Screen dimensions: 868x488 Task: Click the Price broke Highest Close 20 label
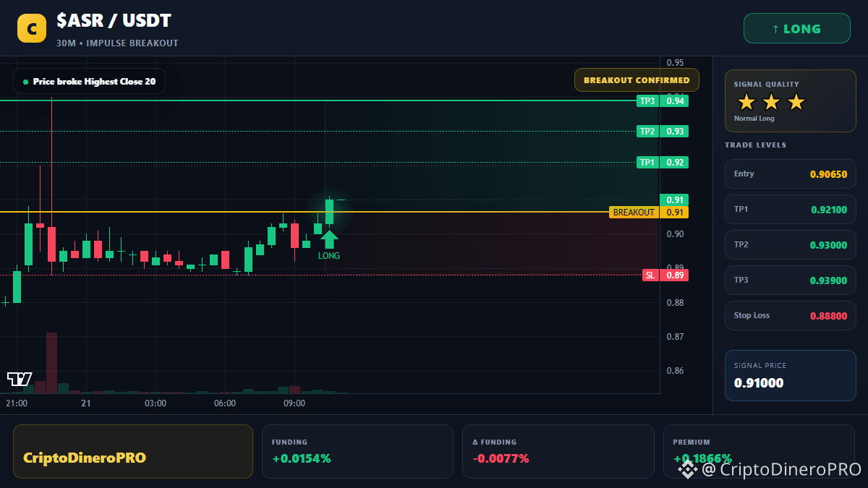click(x=89, y=82)
